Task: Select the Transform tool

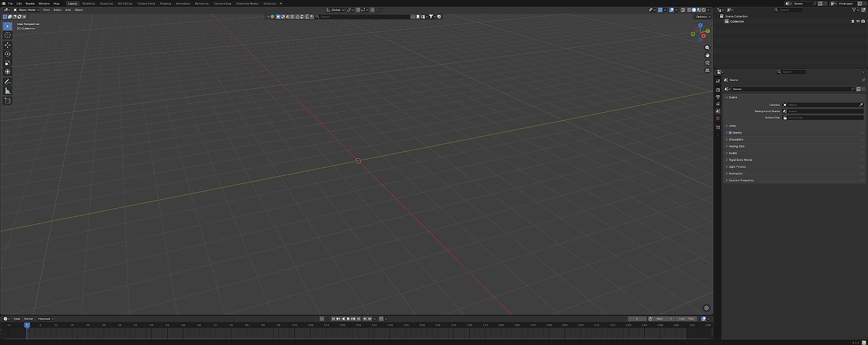Action: click(x=8, y=72)
